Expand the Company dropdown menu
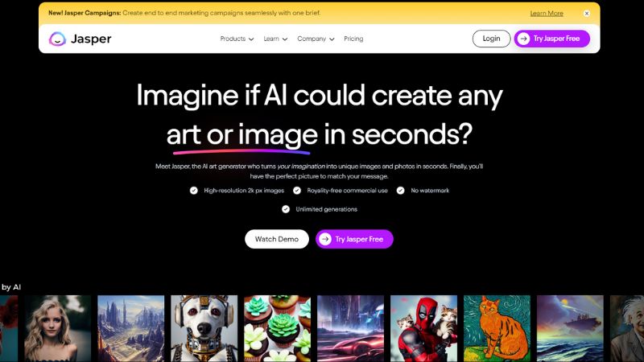 pyautogui.click(x=316, y=39)
